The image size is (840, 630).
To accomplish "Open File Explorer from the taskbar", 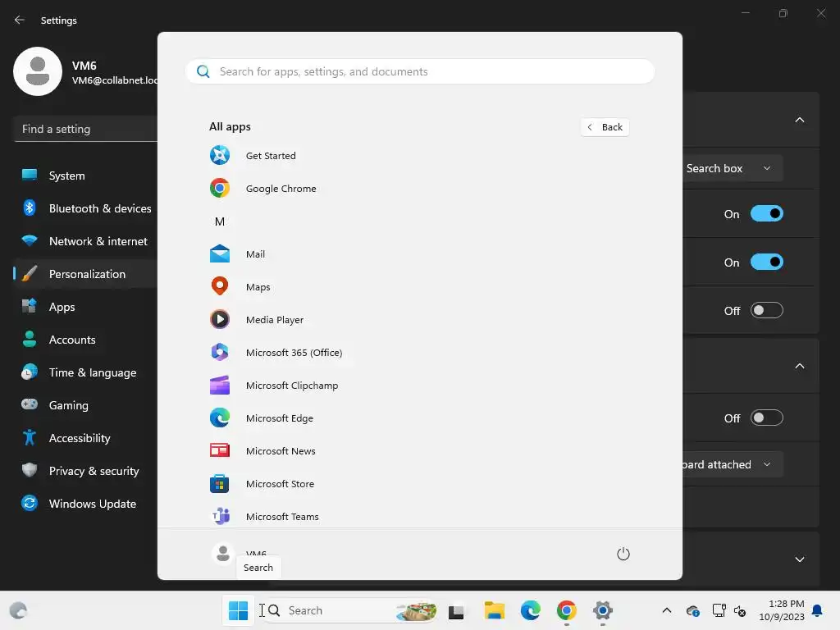I will (494, 610).
